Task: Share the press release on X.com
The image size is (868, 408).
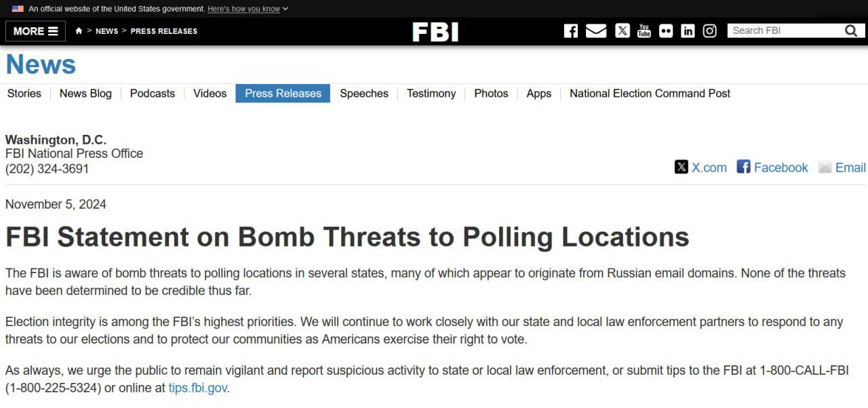Action: [701, 167]
